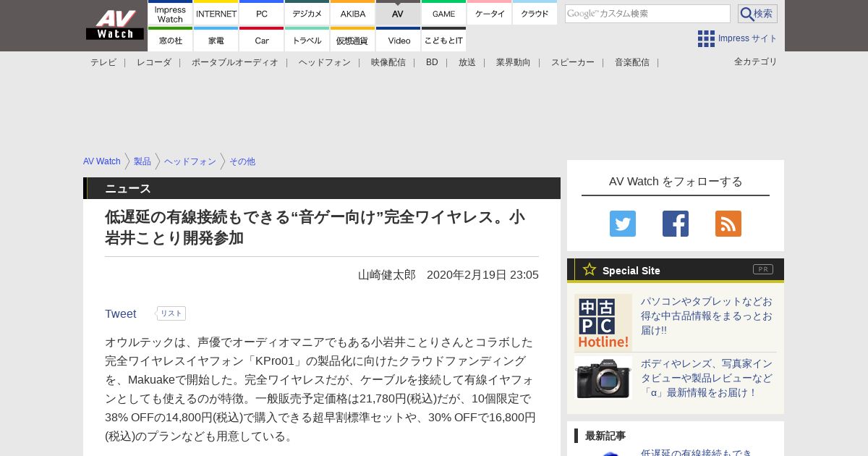Open the Facebook follow icon
868x456 pixels.
click(x=676, y=224)
